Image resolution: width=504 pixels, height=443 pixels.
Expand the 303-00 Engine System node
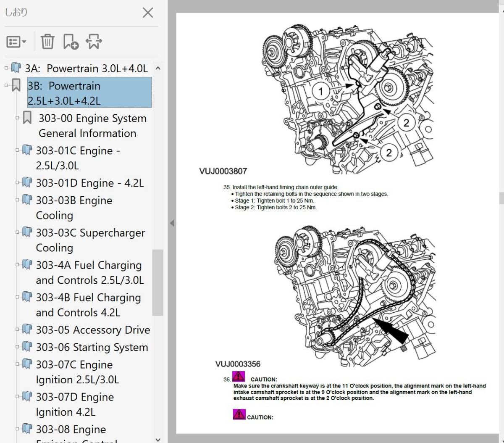pyautogui.click(x=18, y=118)
